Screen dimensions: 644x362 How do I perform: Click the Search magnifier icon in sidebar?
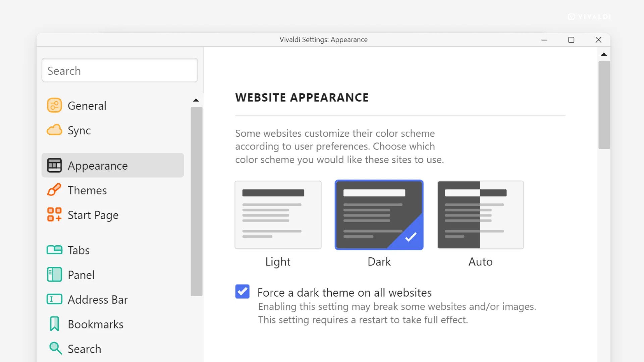[55, 348]
